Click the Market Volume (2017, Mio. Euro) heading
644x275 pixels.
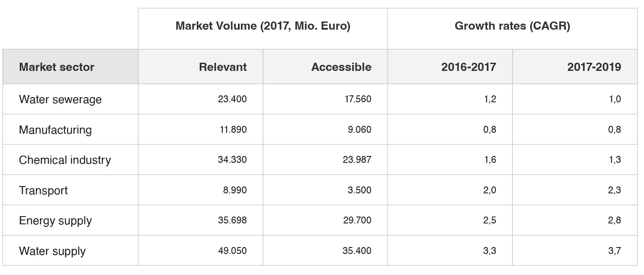coord(263,26)
